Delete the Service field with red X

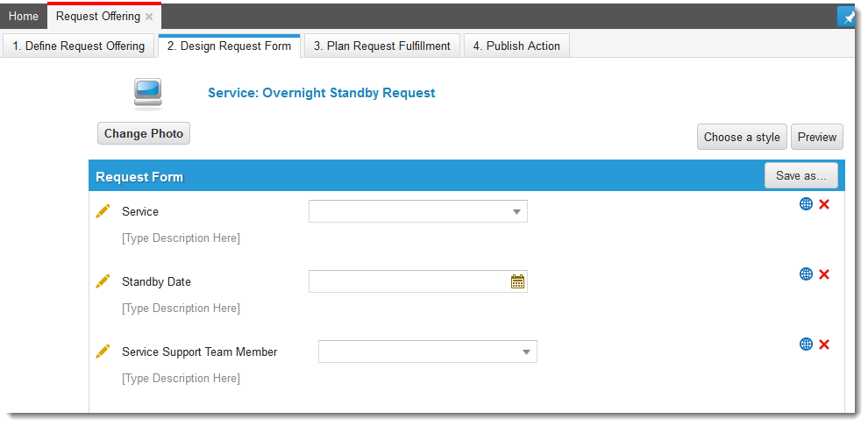[824, 204]
